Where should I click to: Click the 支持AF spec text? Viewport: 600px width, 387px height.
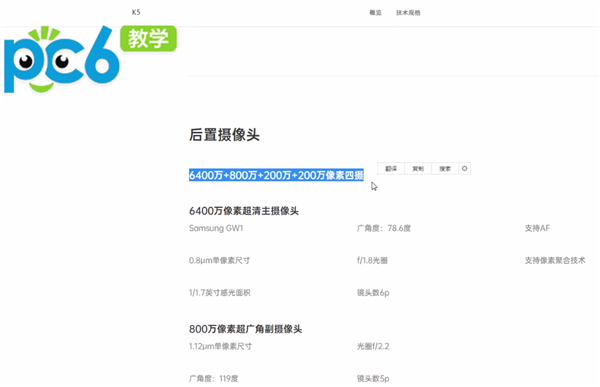tap(537, 228)
